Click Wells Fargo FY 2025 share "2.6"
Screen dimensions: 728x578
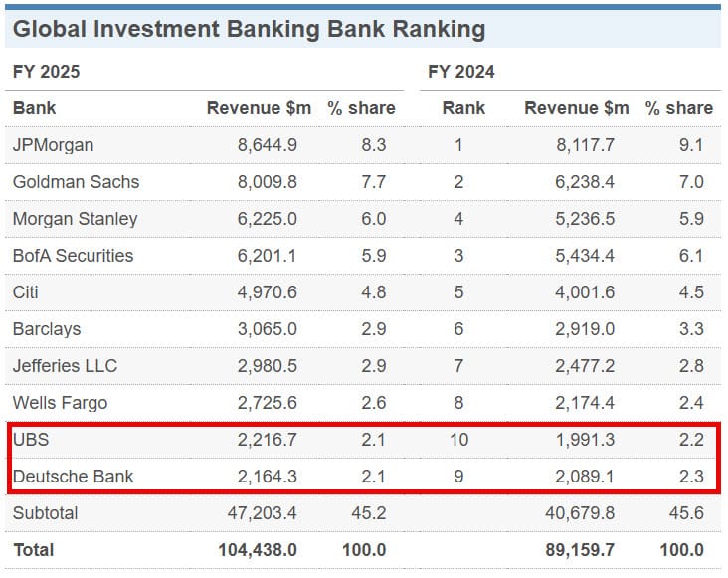coord(374,403)
